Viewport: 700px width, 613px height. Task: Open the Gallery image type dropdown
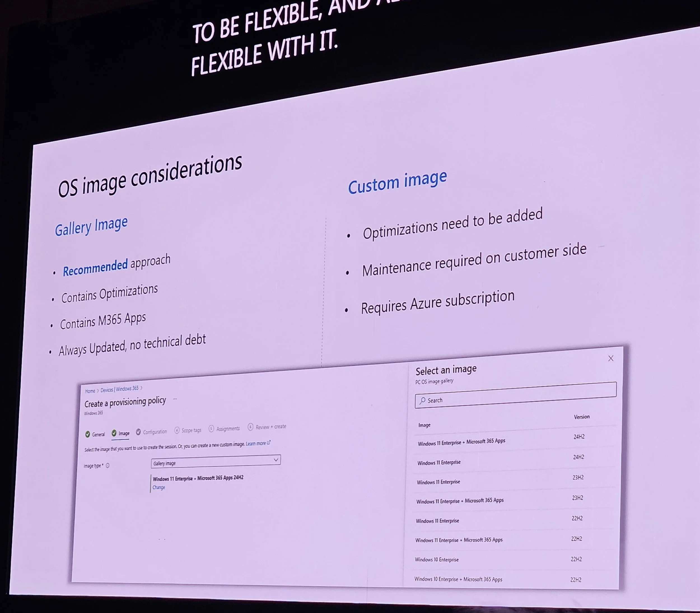tap(215, 462)
